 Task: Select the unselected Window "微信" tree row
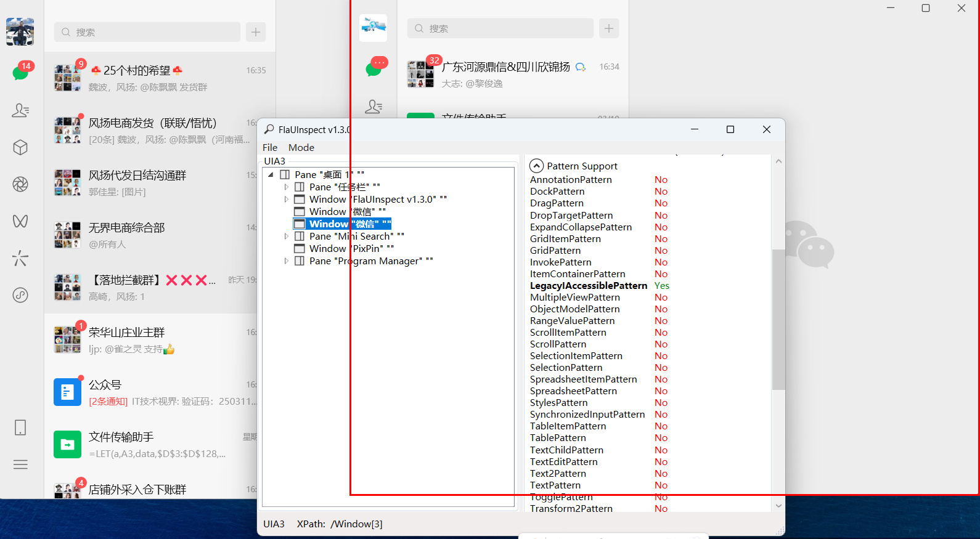pos(340,212)
